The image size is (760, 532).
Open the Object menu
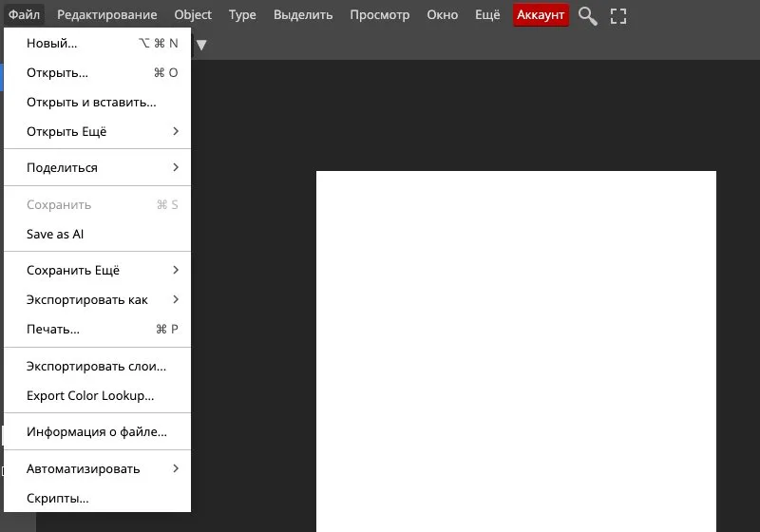click(x=193, y=14)
